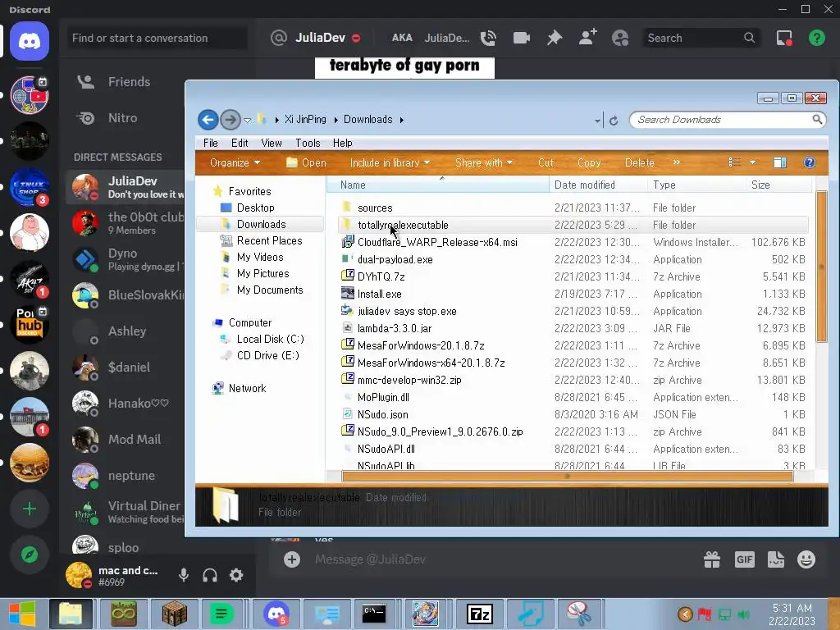Open Snipping Tool scissors taskbar icon

pyautogui.click(x=579, y=614)
